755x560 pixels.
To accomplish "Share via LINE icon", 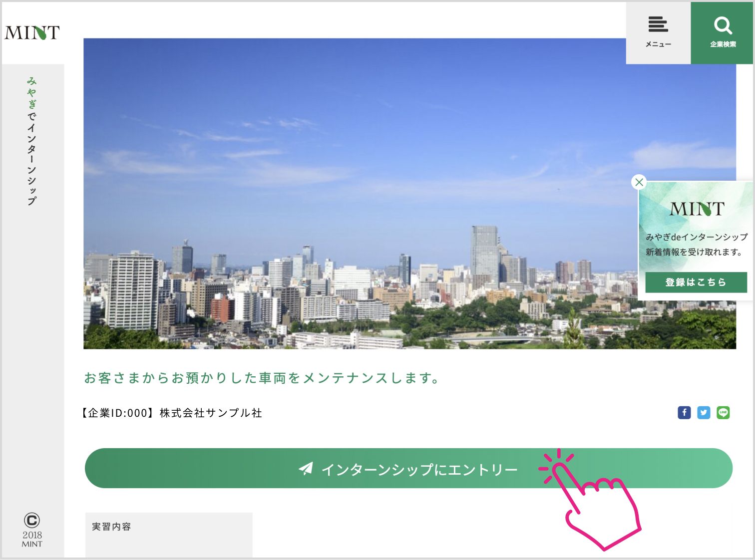I will tap(723, 413).
